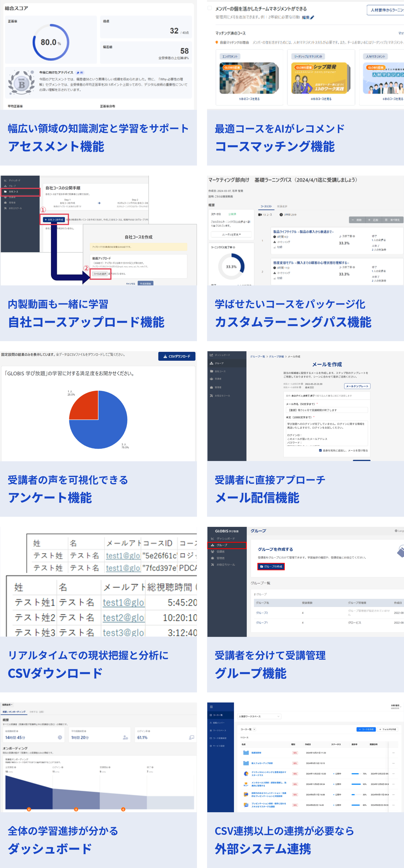This screenshot has height=868, width=404.
Task: Select コース一覧 in the blue sidebar
Action: pos(217,715)
